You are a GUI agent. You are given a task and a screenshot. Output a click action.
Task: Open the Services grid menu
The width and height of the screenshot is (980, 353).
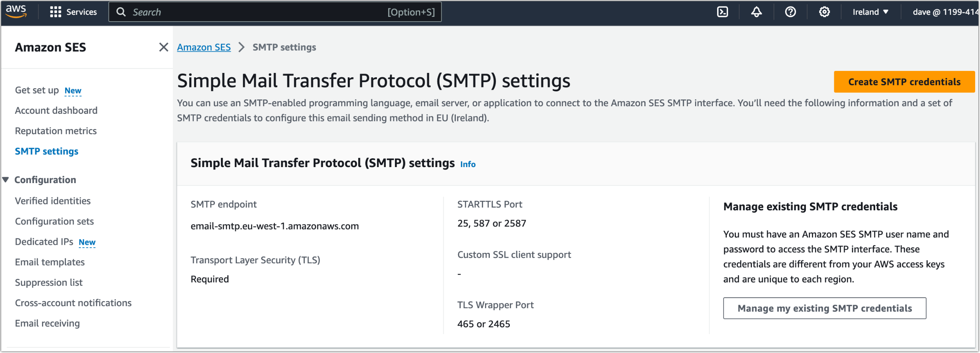(x=73, y=12)
